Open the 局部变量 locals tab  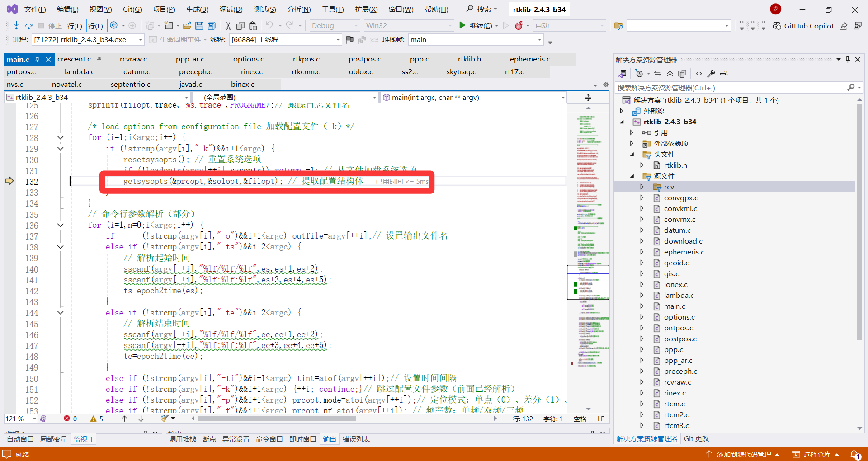pyautogui.click(x=54, y=439)
